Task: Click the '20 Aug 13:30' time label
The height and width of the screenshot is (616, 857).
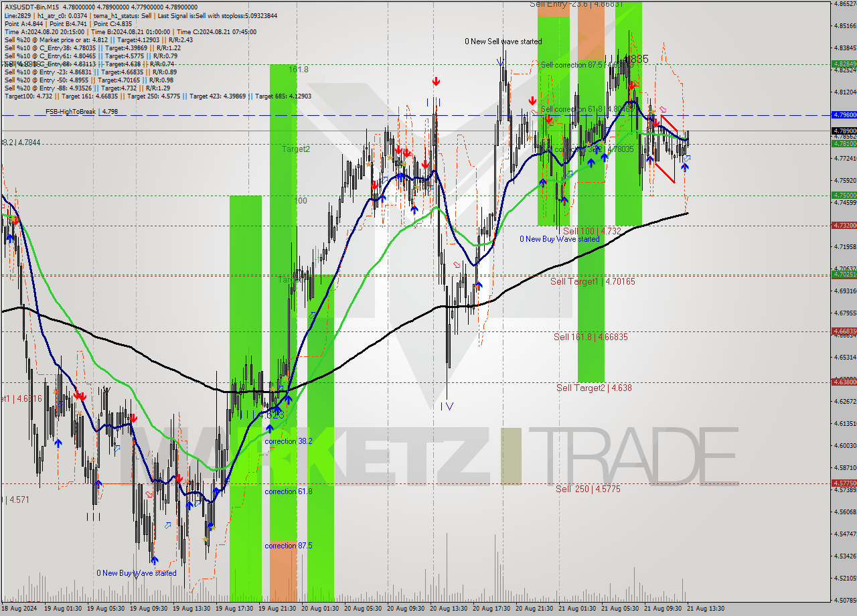Action: point(448,609)
